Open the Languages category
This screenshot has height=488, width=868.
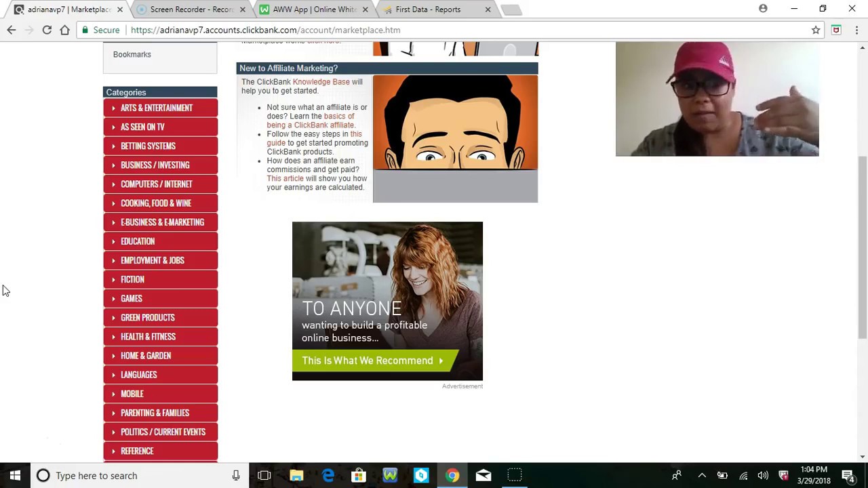tap(160, 374)
